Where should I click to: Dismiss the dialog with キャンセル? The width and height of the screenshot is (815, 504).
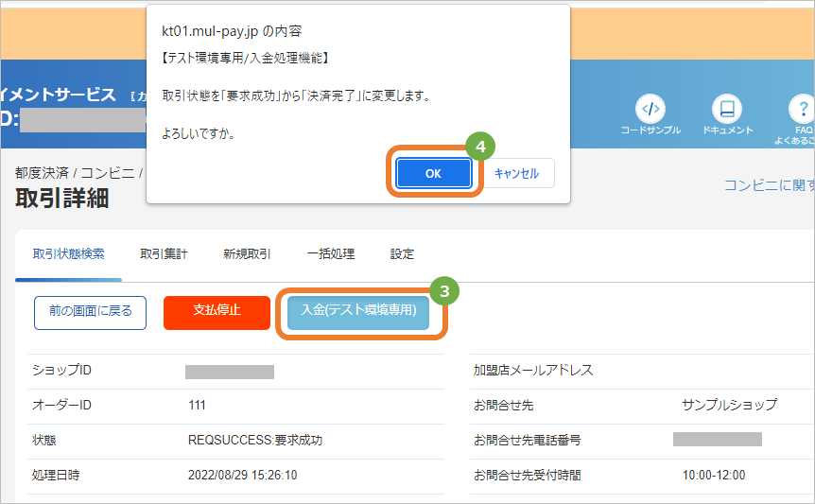(516, 173)
